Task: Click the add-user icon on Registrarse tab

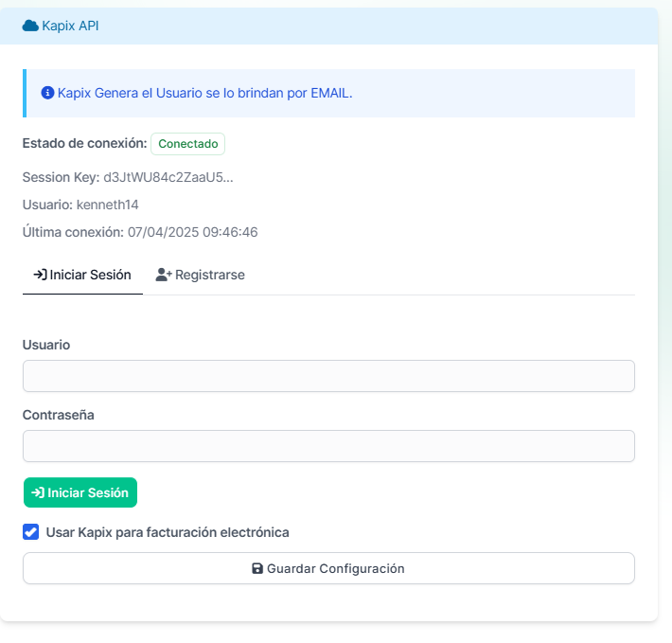Action: point(163,275)
